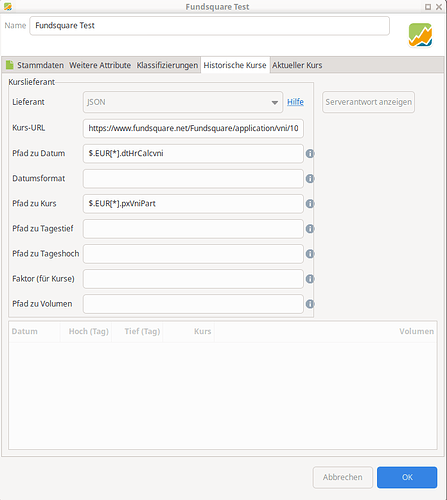Focus the empty Datumsformat field
The width and height of the screenshot is (447, 500).
[193, 179]
